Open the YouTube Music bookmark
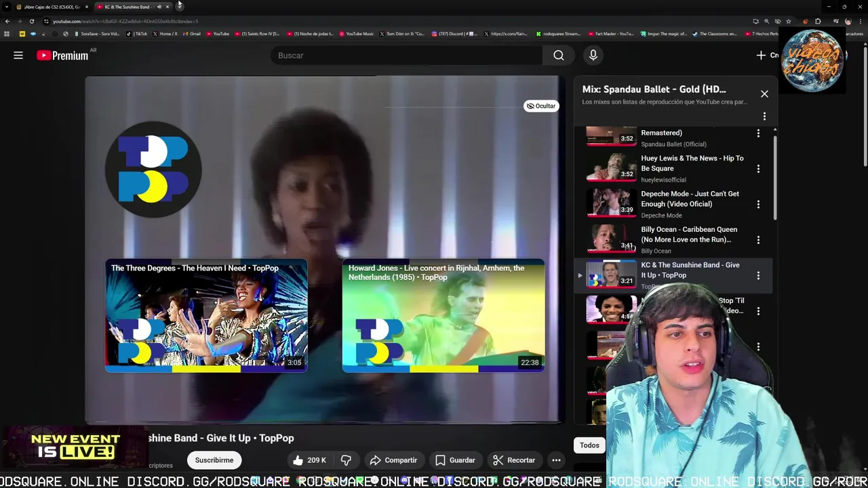The width and height of the screenshot is (868, 488). pyautogui.click(x=357, y=33)
